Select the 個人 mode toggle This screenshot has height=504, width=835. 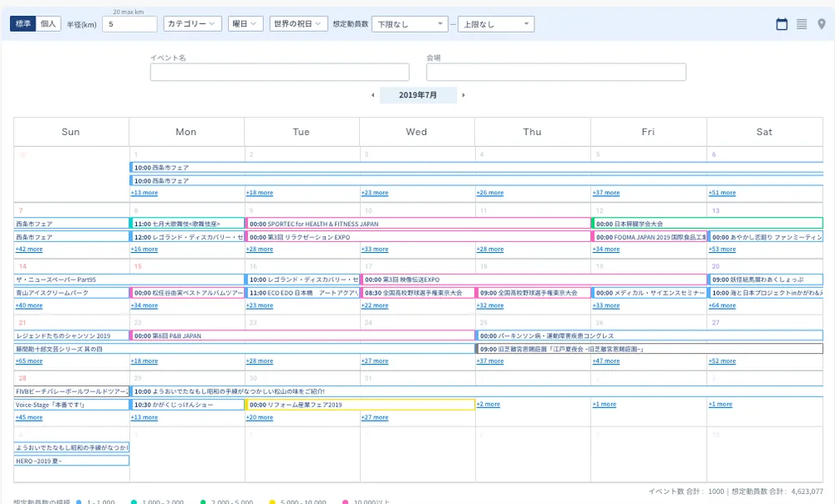pyautogui.click(x=48, y=23)
